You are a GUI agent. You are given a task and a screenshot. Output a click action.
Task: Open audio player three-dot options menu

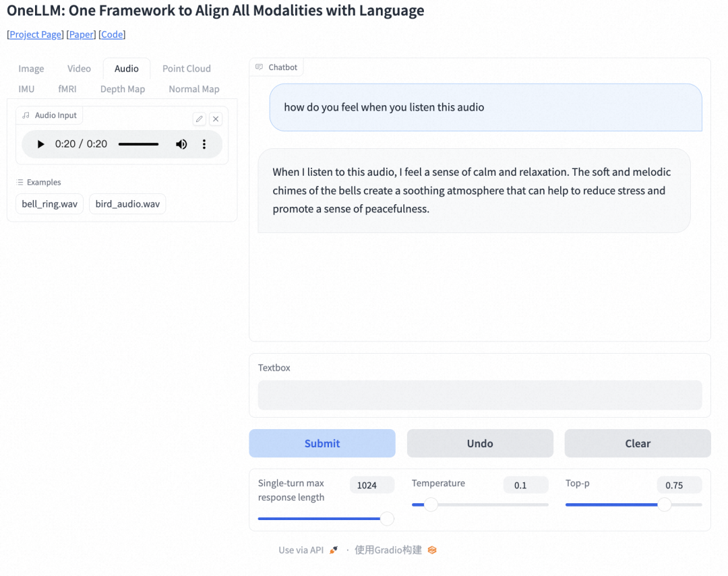(204, 144)
